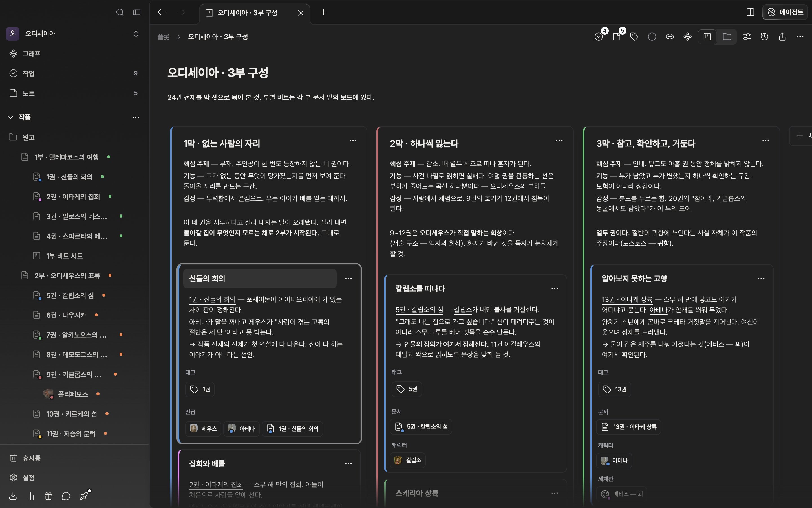This screenshot has width=812, height=508.
Task: Open feedback chat bubble icon
Action: [66, 496]
